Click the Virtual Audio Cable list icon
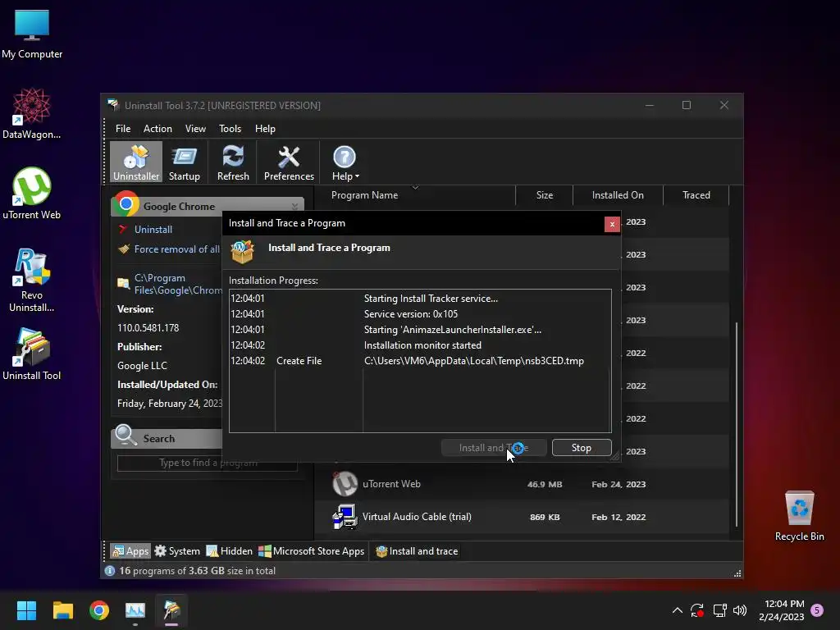This screenshot has height=630, width=840. pos(345,517)
